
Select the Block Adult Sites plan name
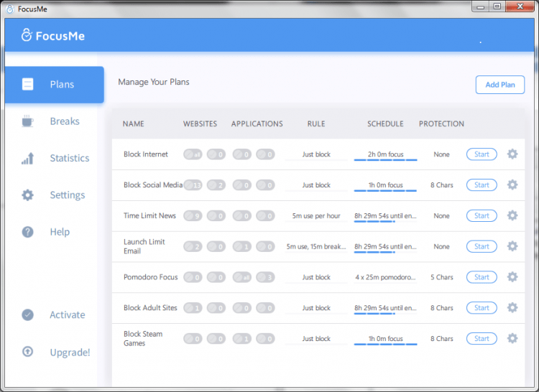tap(150, 307)
